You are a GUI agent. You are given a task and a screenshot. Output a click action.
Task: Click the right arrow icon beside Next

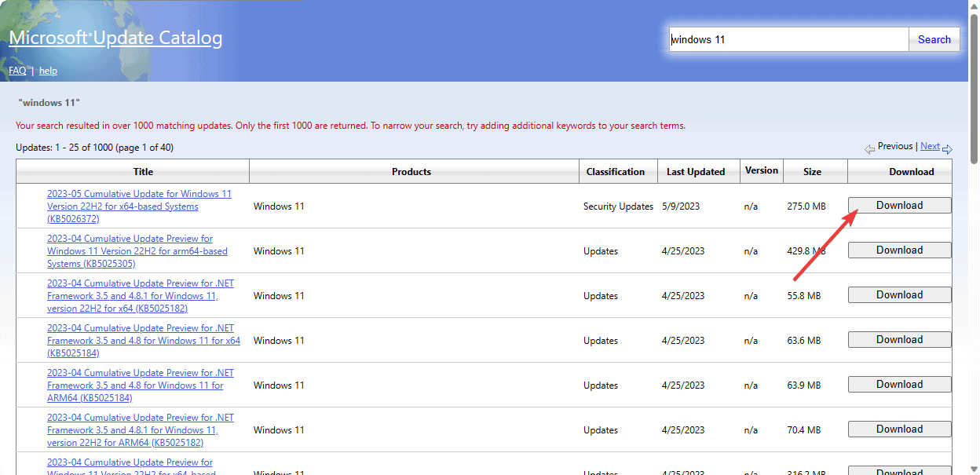[x=947, y=149]
